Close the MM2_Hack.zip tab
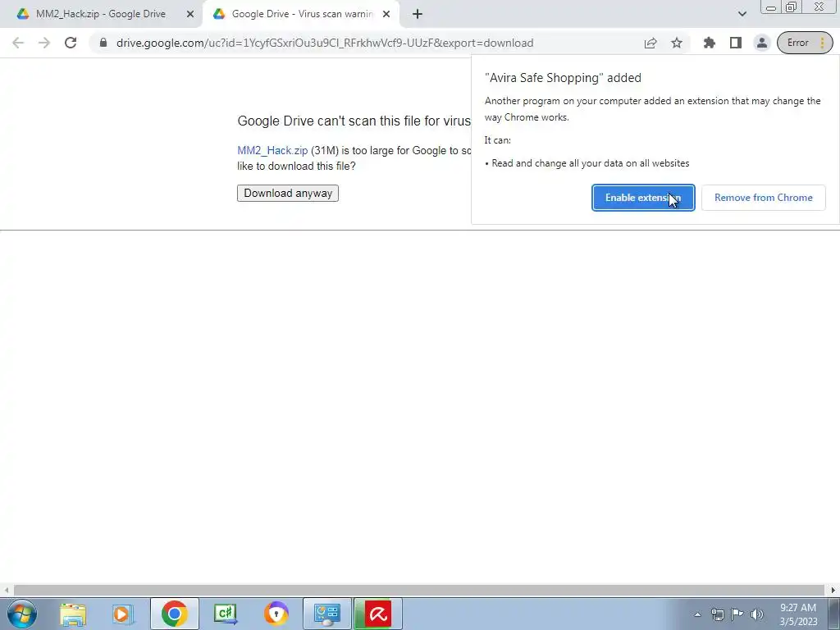Image resolution: width=840 pixels, height=630 pixels. pyautogui.click(x=190, y=14)
